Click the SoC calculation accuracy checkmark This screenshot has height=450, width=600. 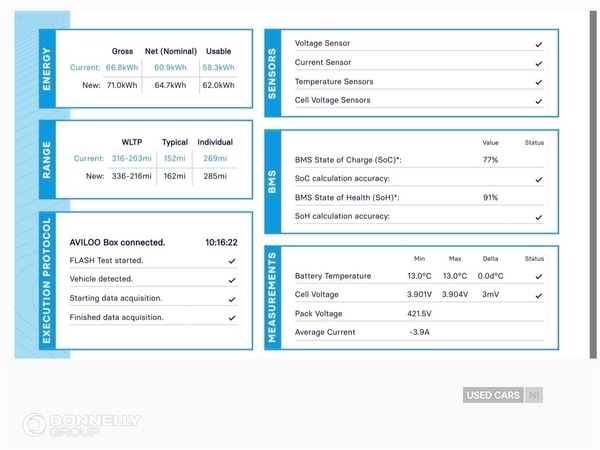tap(538, 179)
